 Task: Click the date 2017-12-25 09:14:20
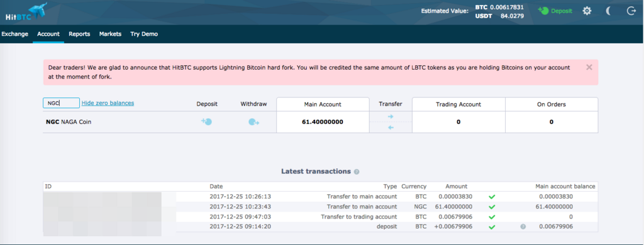click(x=240, y=227)
